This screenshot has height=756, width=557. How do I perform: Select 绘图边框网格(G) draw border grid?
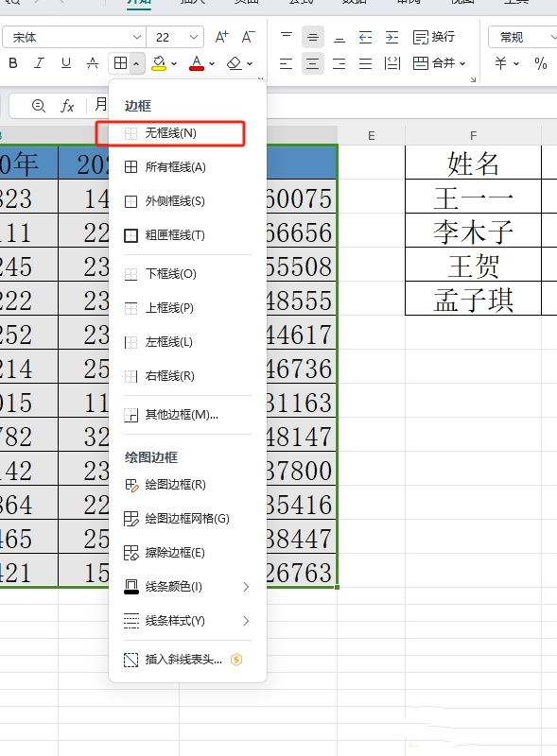pos(187,519)
